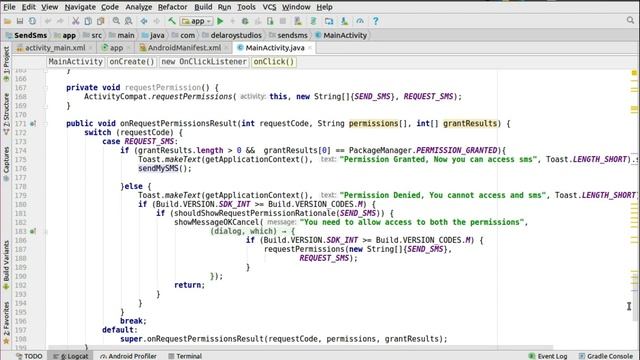Viewport: 640px width, 360px height.
Task: Navigate Forward using the right arrow icon
Action: [157, 21]
